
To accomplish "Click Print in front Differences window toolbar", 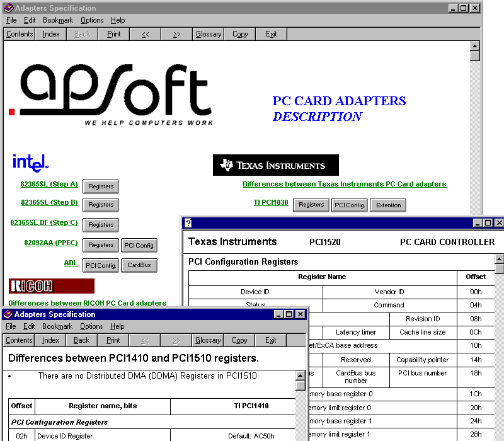I will (x=113, y=340).
